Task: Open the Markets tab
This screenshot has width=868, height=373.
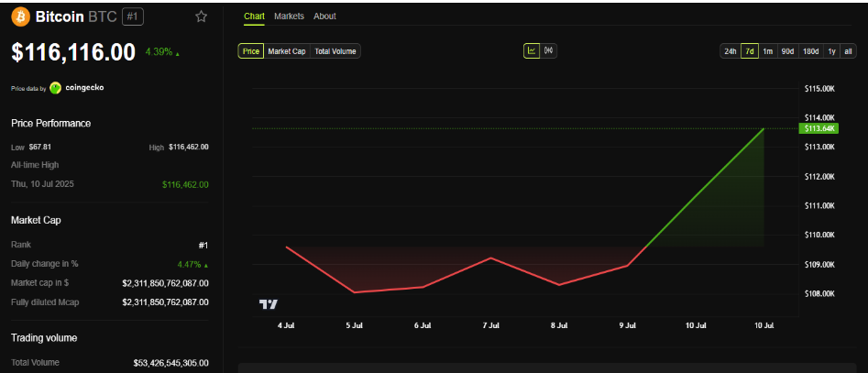Action: 289,16
